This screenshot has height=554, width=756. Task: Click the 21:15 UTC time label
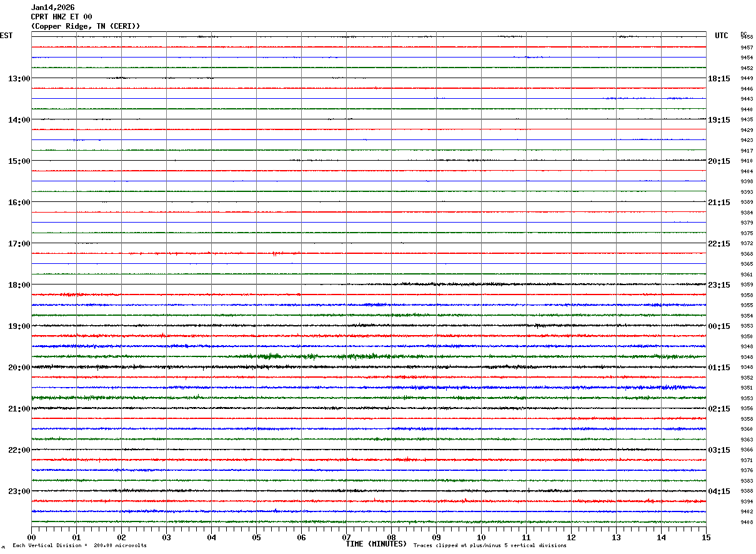pyautogui.click(x=719, y=203)
